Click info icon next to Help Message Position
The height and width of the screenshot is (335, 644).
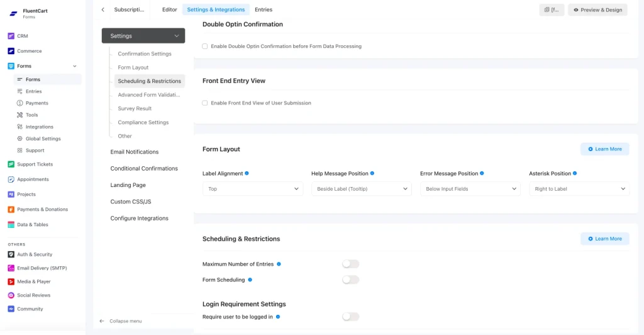point(372,173)
